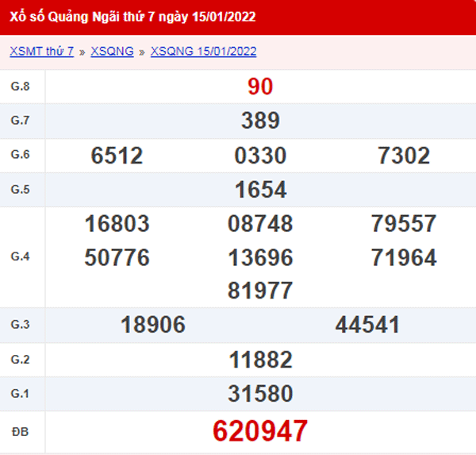Viewport: 476px width, 455px height.
Task: Select the G.8 prize number 90
Action: (260, 87)
